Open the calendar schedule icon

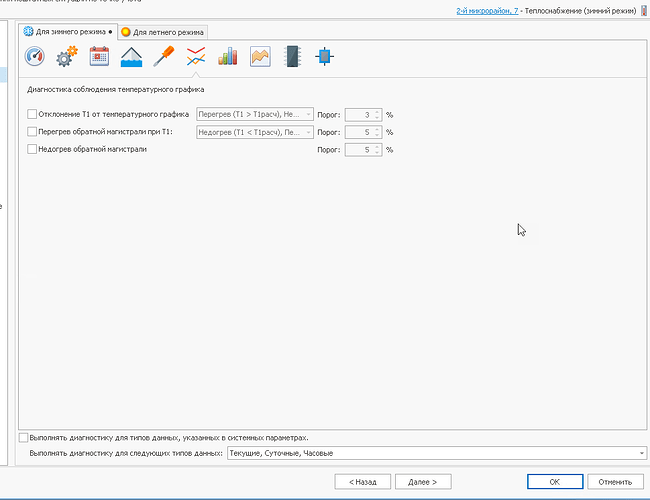click(x=100, y=57)
